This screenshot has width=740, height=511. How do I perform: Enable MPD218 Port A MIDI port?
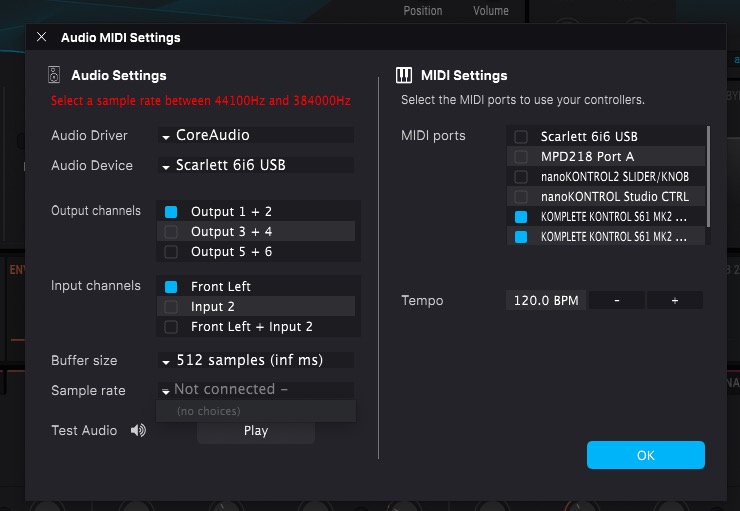[521, 157]
